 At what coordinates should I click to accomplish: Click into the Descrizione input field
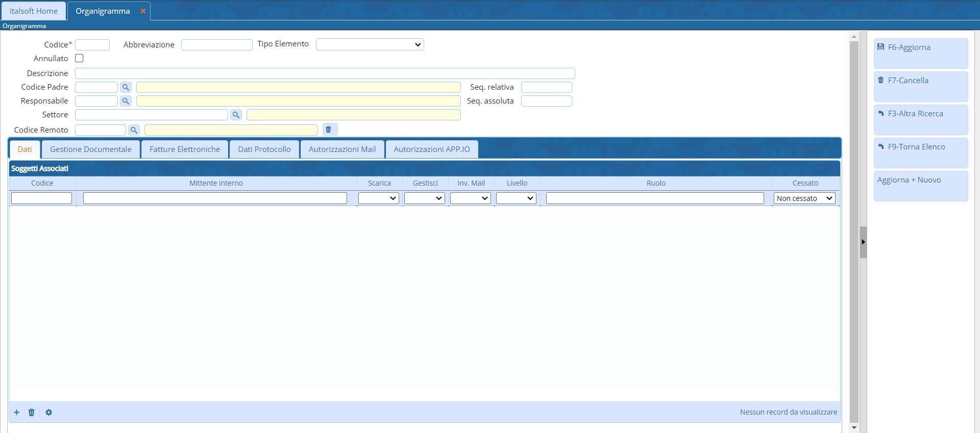[x=325, y=73]
